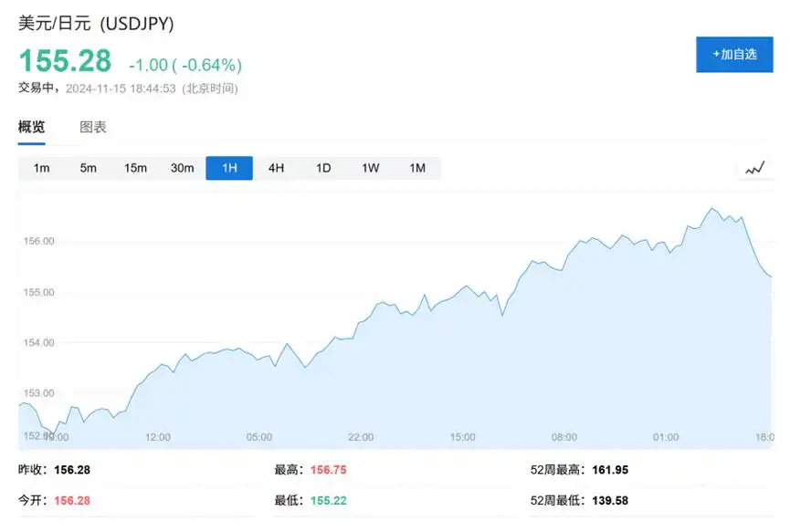The image size is (790, 532).
Task: Click the line chart type icon
Action: coord(754,168)
